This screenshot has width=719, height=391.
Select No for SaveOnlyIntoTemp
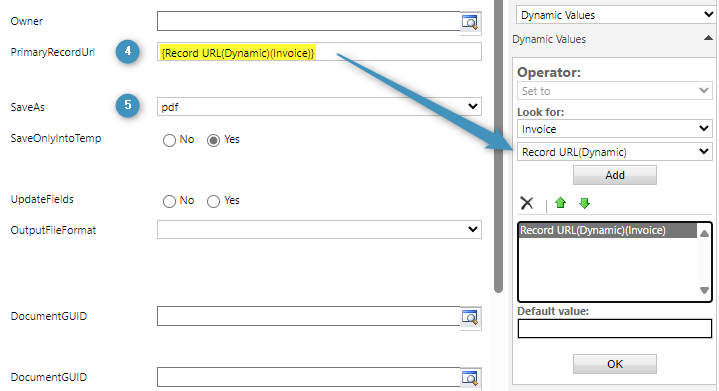[x=169, y=140]
